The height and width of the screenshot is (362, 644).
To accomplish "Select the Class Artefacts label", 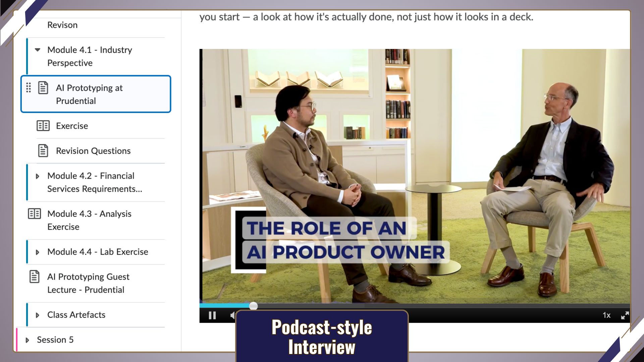I will point(76,315).
